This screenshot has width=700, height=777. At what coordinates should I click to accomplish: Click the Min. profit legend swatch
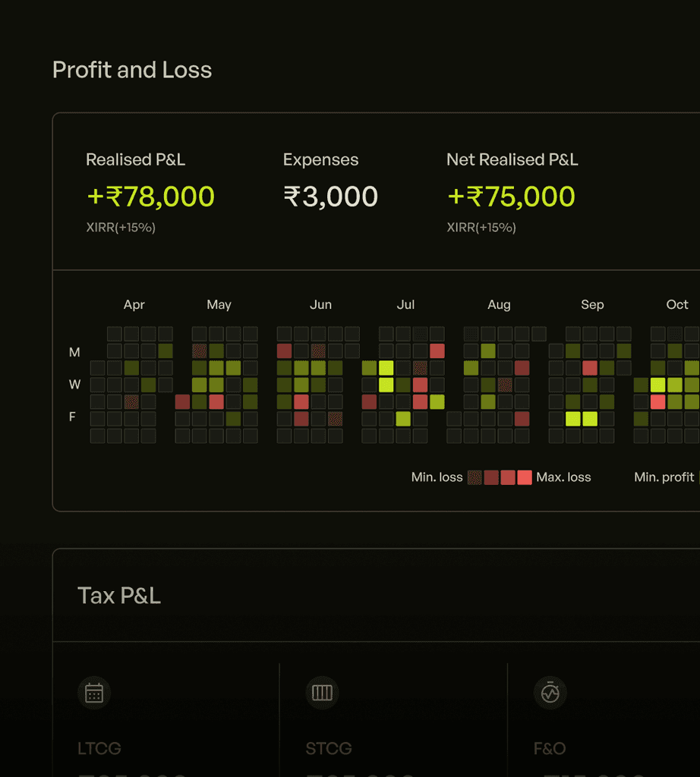pos(698,477)
